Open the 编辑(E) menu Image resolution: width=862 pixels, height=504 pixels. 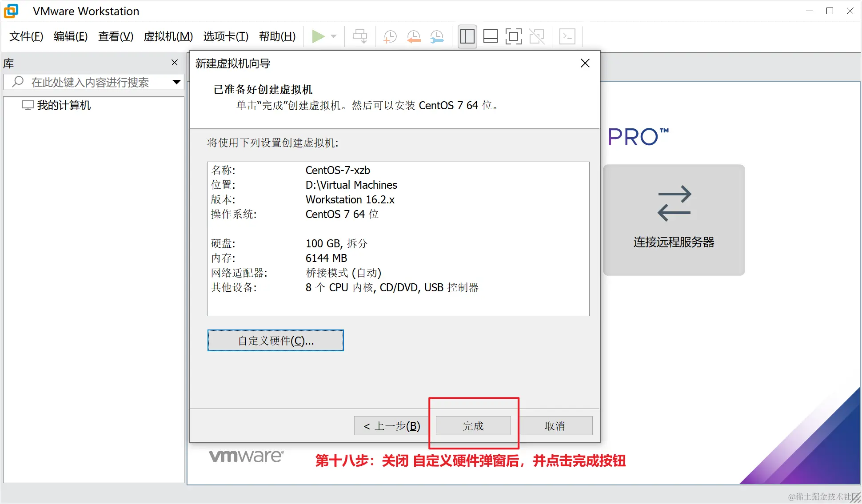click(71, 36)
